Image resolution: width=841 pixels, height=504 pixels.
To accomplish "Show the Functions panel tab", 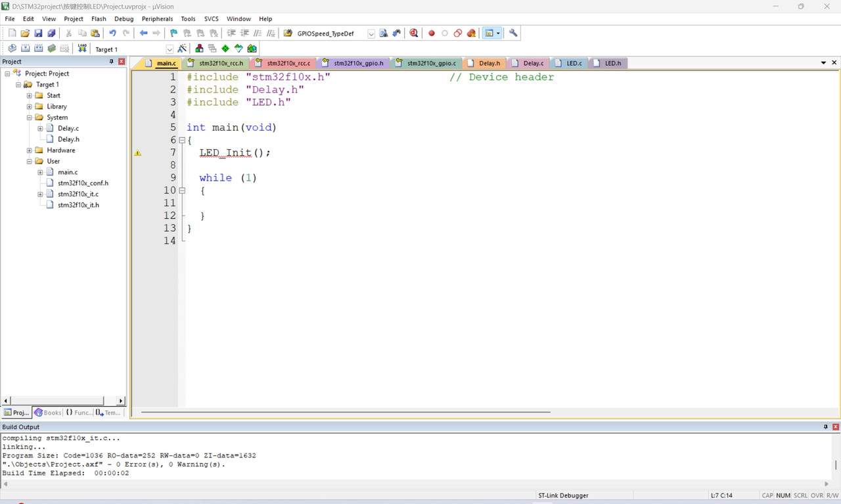I will click(78, 413).
